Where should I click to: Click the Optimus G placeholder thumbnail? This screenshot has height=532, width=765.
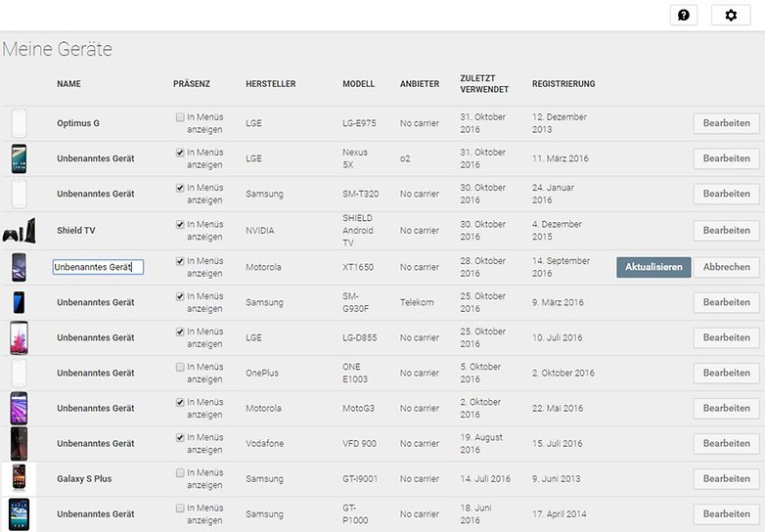(x=19, y=123)
